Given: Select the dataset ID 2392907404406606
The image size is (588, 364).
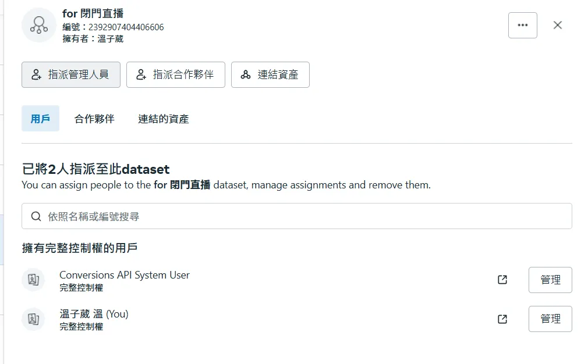Looking at the screenshot, I should 126,27.
